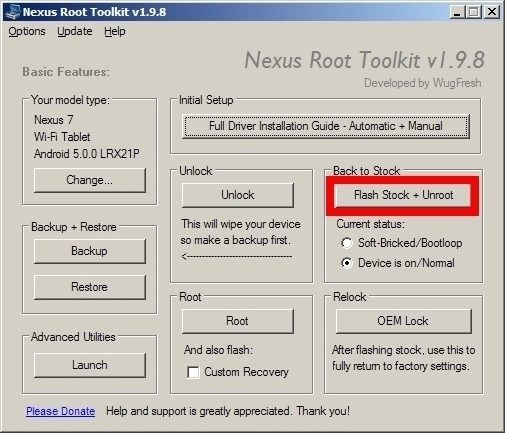Minimize the toolkit window

pyautogui.click(x=457, y=12)
